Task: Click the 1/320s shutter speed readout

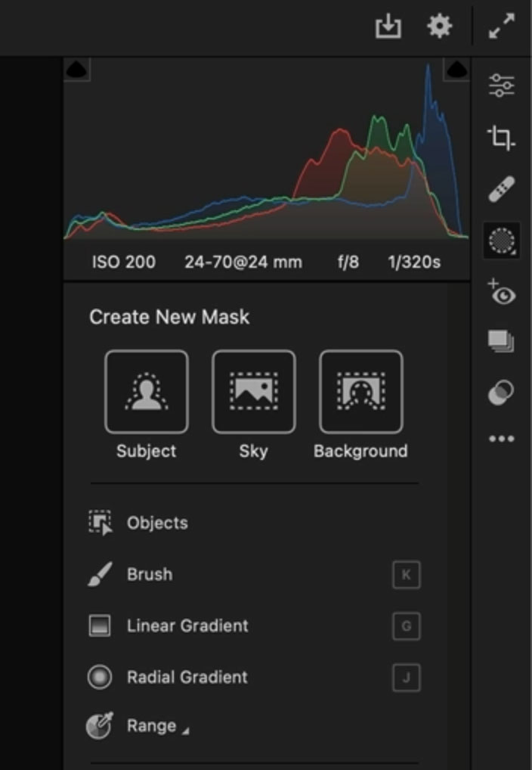Action: pyautogui.click(x=414, y=262)
